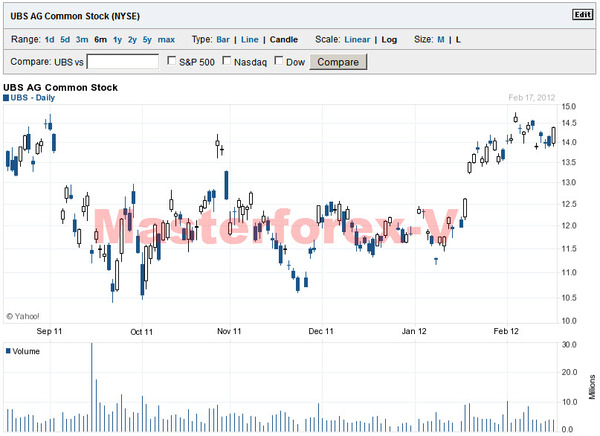The image size is (600, 436).
Task: Click the Jan 12 axis label
Action: coord(414,331)
